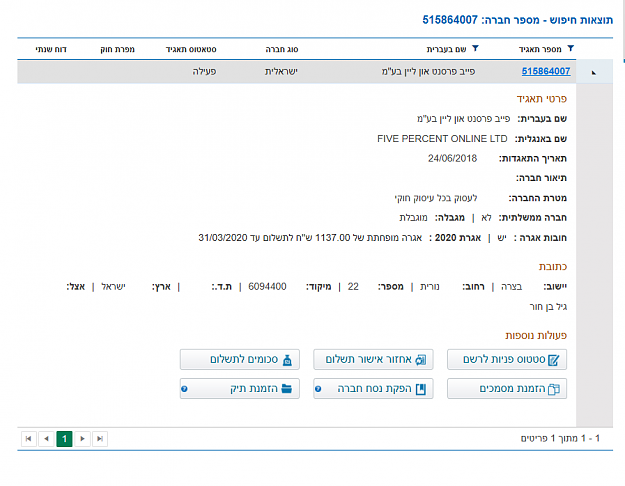
Task: Click אחזור אישור תשלום button
Action: click(x=373, y=360)
